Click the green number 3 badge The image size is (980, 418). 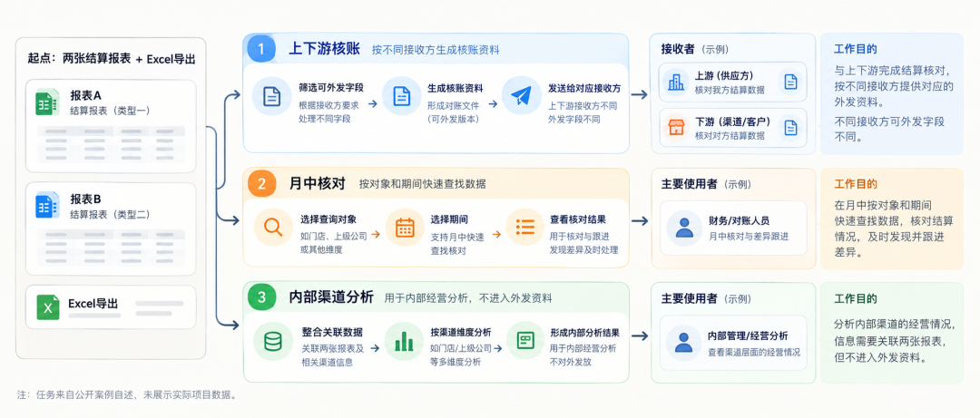(x=262, y=297)
